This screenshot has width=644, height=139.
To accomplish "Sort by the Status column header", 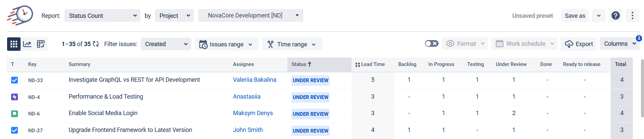I will [x=301, y=64].
